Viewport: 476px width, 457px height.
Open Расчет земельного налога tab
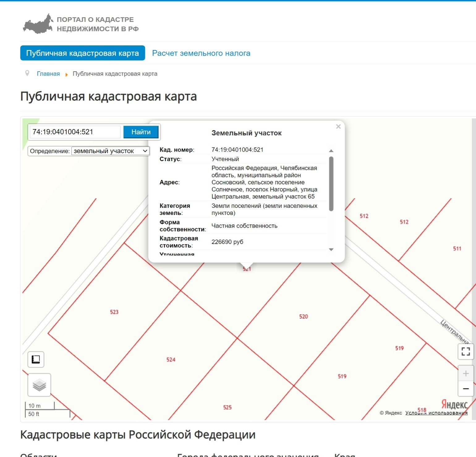pos(201,53)
